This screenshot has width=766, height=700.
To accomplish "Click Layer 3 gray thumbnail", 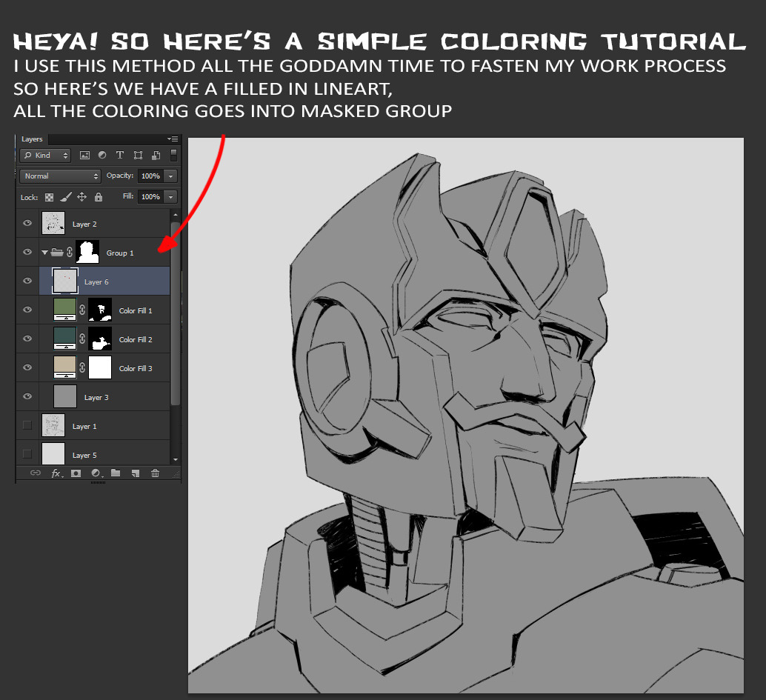I will click(65, 396).
